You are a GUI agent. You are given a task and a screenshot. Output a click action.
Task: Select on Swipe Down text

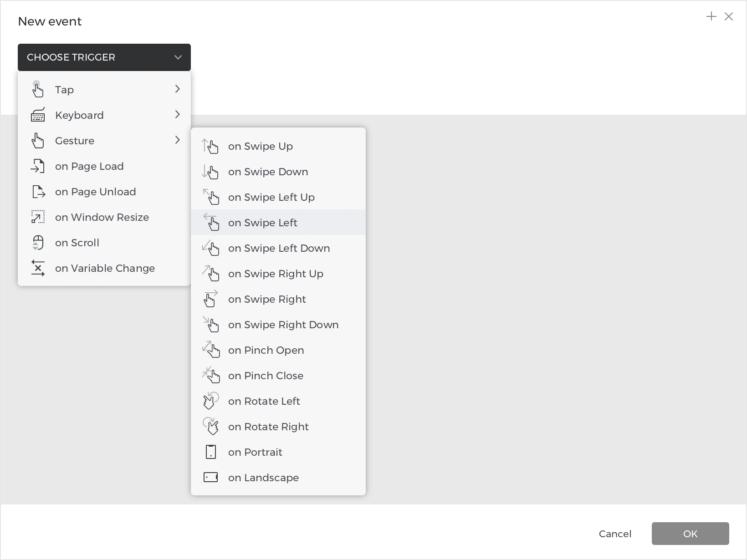[268, 172]
